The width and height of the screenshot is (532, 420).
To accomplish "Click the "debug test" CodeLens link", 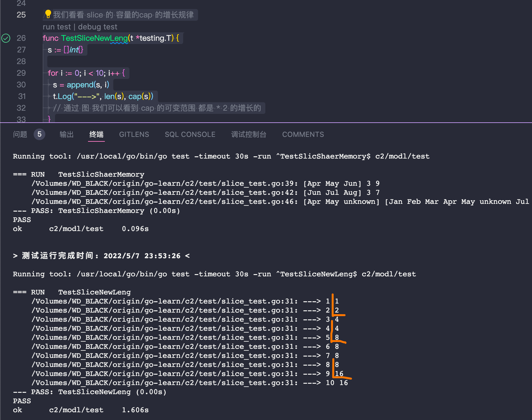I will pyautogui.click(x=97, y=27).
